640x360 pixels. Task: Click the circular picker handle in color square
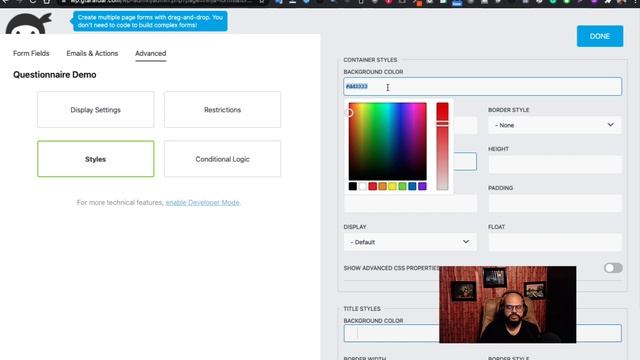349,113
